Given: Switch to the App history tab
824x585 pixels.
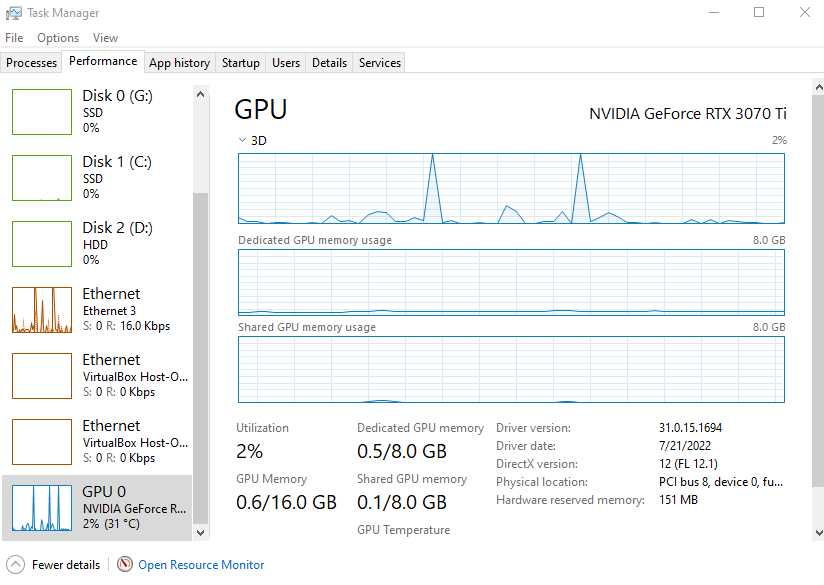Looking at the screenshot, I should pos(179,63).
